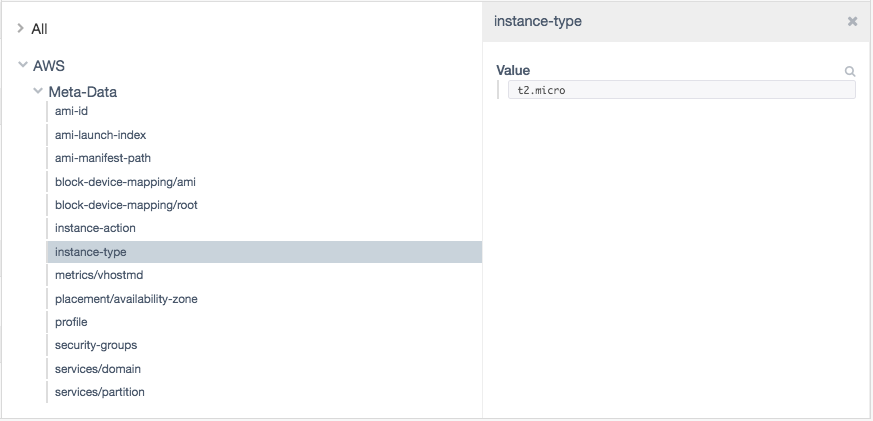873x421 pixels.
Task: Open services/partition item
Action: [264, 392]
